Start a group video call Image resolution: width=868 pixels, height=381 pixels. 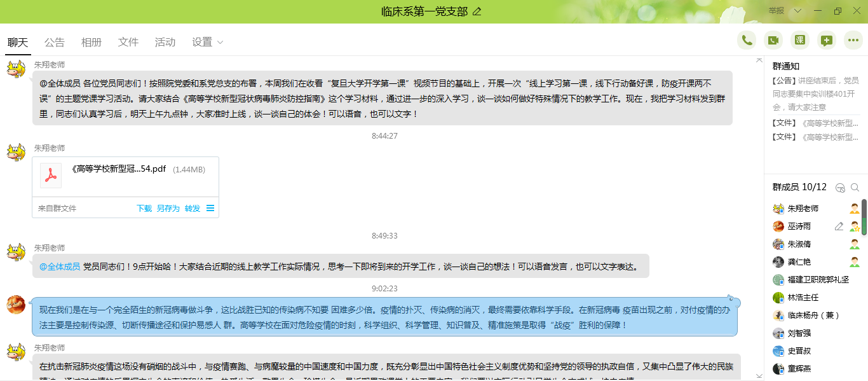coord(773,40)
